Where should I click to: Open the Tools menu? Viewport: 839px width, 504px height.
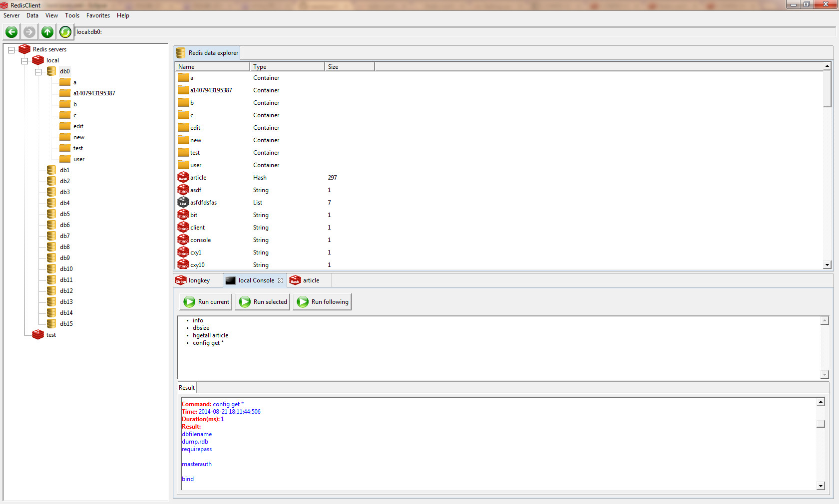(72, 15)
